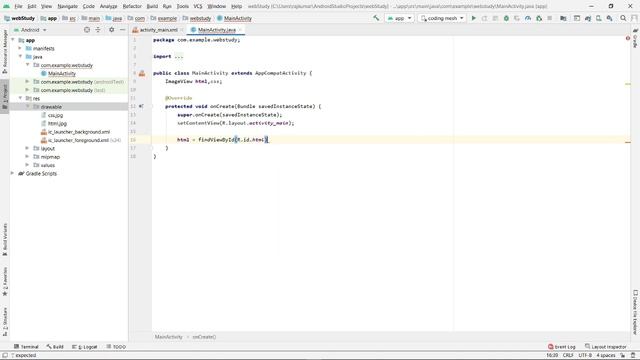Expand the layout folder
The height and width of the screenshot is (360, 640).
(27, 149)
